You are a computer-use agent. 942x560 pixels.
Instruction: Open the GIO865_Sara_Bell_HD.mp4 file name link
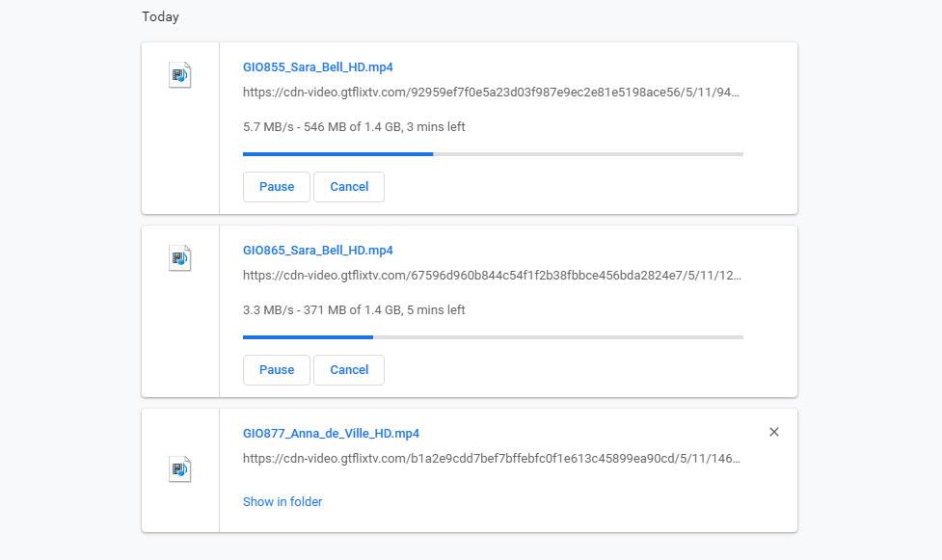click(317, 251)
